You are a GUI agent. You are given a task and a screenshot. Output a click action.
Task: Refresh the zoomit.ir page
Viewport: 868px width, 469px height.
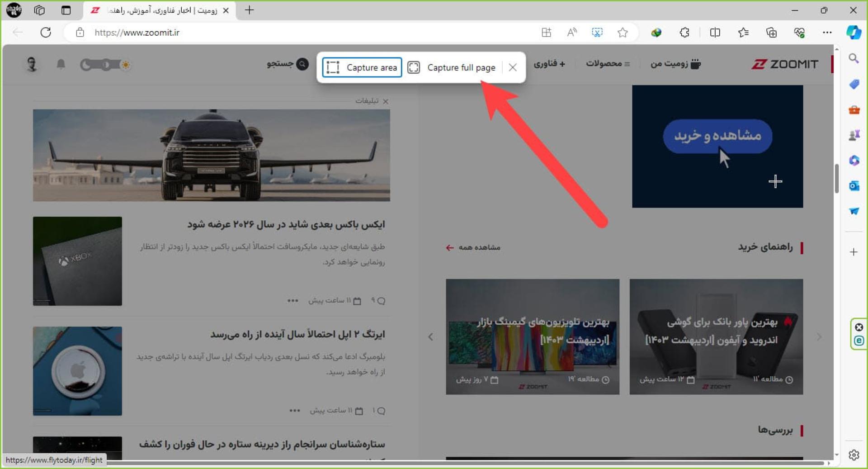[46, 33]
